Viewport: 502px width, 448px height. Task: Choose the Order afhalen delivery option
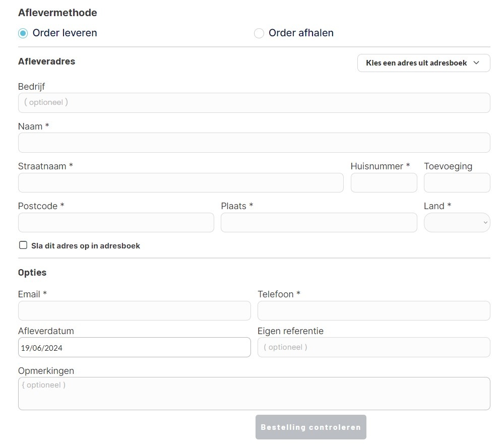point(259,33)
